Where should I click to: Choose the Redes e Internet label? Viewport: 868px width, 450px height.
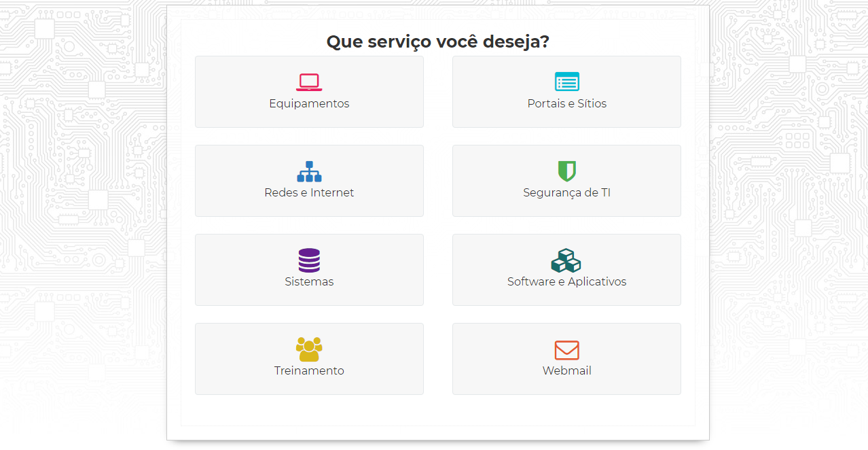pyautogui.click(x=309, y=193)
